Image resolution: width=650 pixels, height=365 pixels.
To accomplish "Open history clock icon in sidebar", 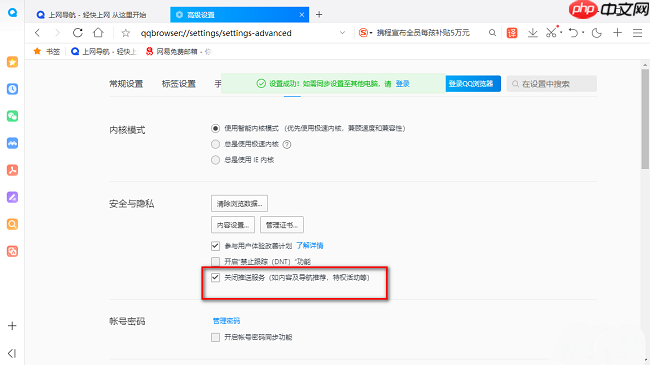I will tap(12, 89).
